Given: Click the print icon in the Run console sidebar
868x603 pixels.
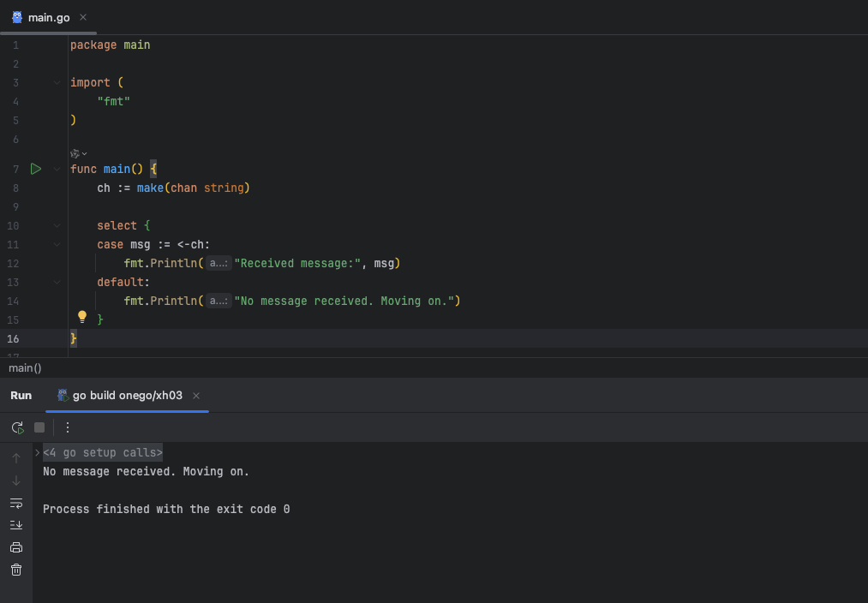Looking at the screenshot, I should click(16, 547).
